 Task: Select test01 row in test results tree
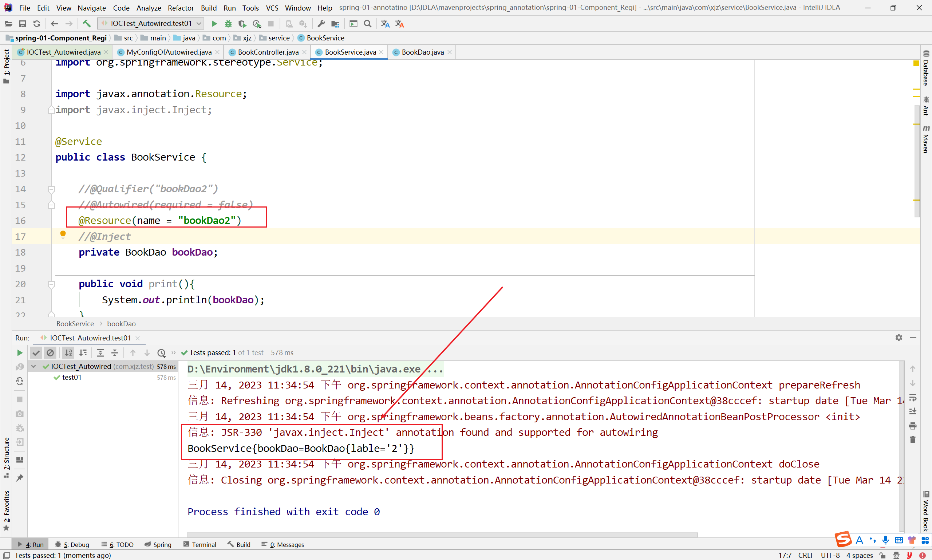tap(103, 377)
